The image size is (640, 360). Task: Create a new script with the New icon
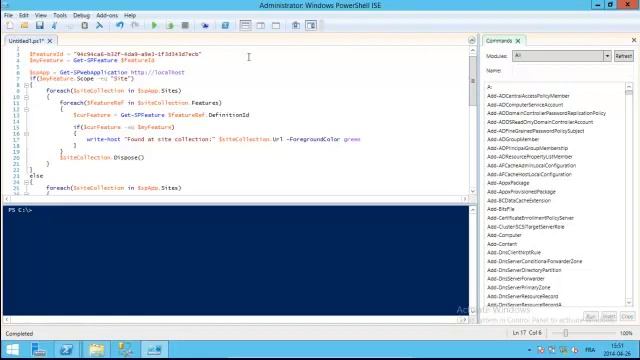point(9,25)
